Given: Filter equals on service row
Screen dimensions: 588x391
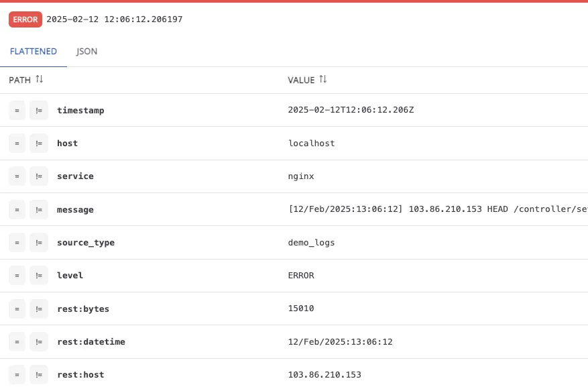Looking at the screenshot, I should point(17,176).
